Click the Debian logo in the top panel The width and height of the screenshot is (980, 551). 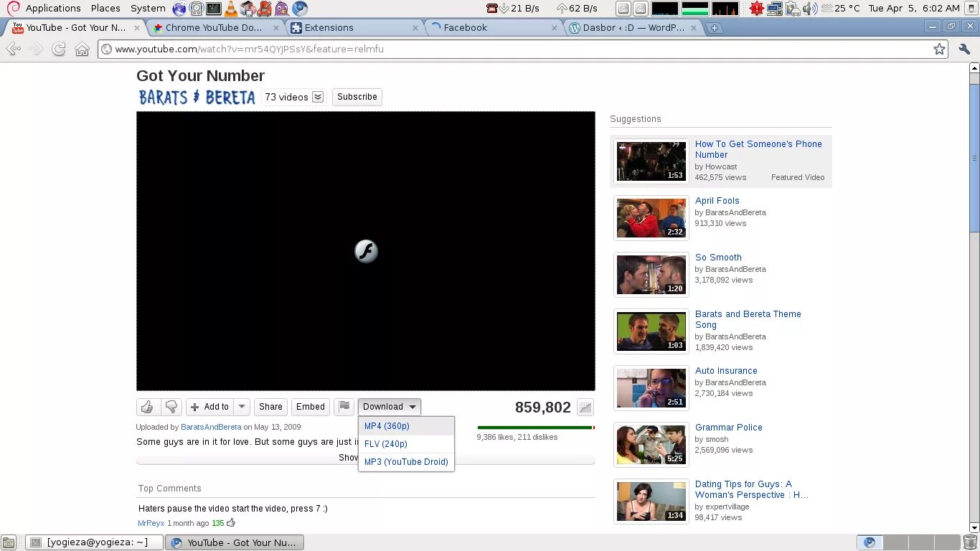(13, 9)
